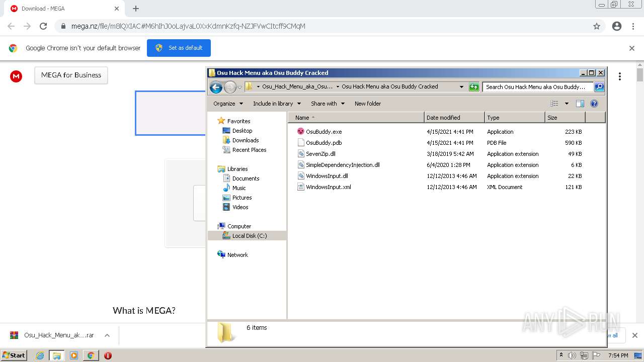Image resolution: width=644 pixels, height=362 pixels.
Task: Select the OsuBuddy.pdb file
Action: click(324, 143)
